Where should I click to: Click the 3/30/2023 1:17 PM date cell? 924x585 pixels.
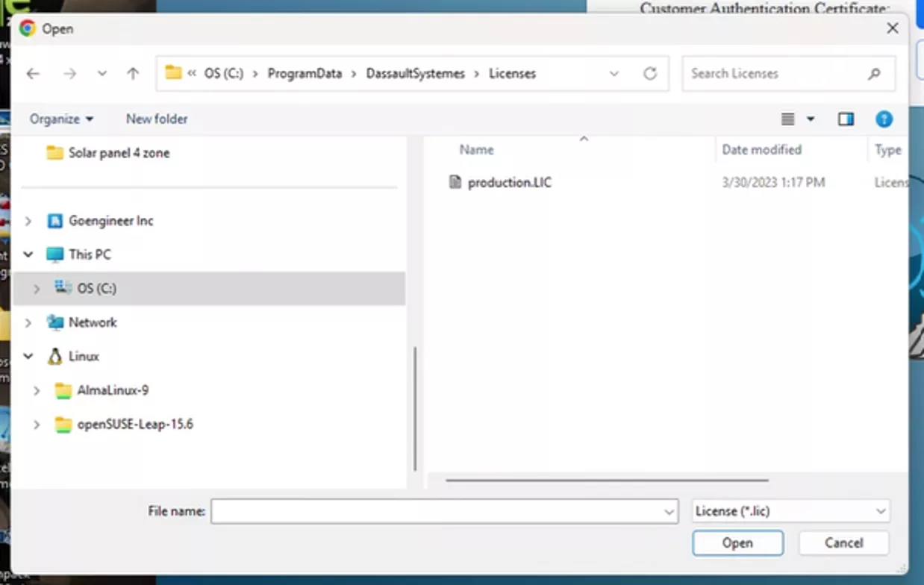(773, 183)
